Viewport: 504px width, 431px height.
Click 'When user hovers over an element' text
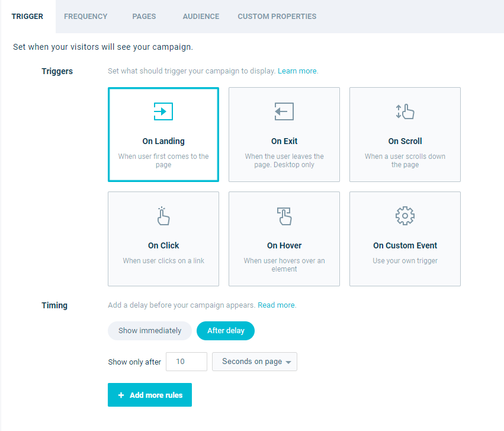(x=284, y=265)
